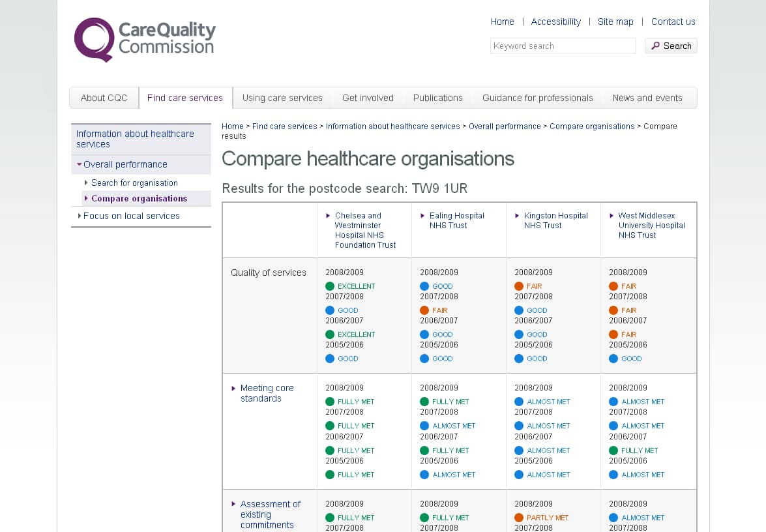Collapse the Overall performance sidebar section
Viewport: 766px width, 532px height.
(x=80, y=165)
